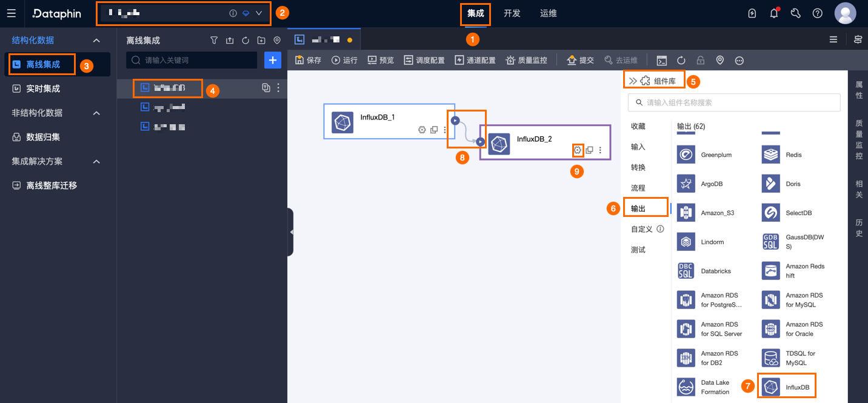Open more options on InfluxDB_1 node
868x403 pixels.
pyautogui.click(x=445, y=130)
